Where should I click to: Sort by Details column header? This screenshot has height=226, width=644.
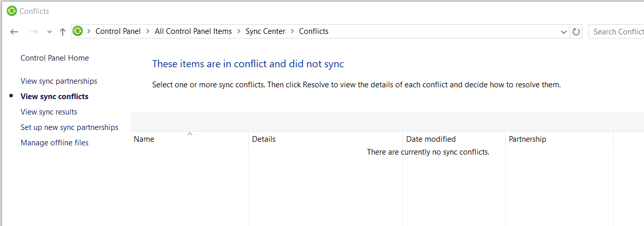pyautogui.click(x=326, y=139)
